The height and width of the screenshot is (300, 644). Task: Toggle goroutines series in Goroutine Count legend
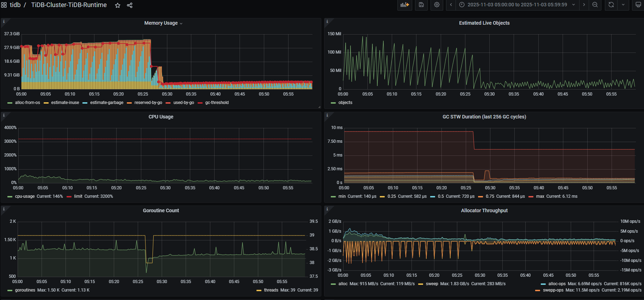[25, 290]
